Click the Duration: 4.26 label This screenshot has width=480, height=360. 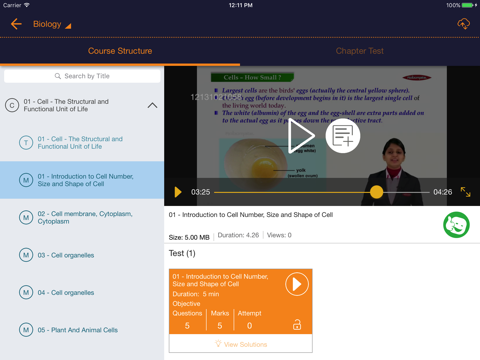[x=238, y=235]
